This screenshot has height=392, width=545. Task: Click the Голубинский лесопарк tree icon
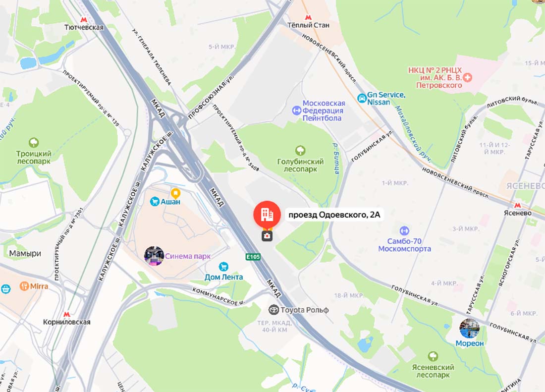point(300,151)
